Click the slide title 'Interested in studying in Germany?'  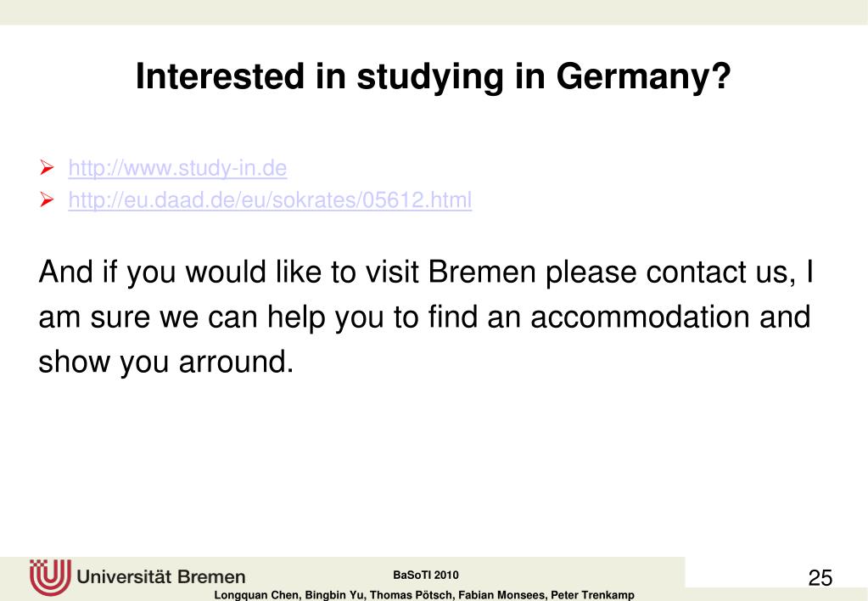tap(434, 76)
